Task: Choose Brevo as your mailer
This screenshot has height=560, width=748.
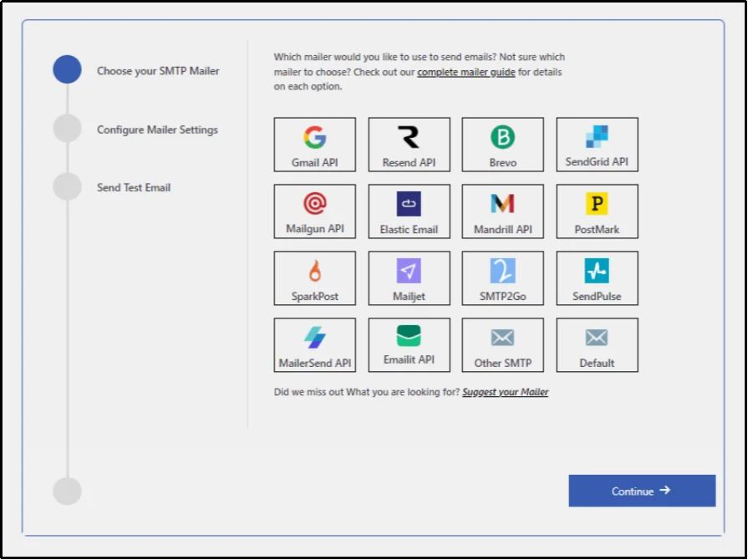Action: tap(502, 144)
